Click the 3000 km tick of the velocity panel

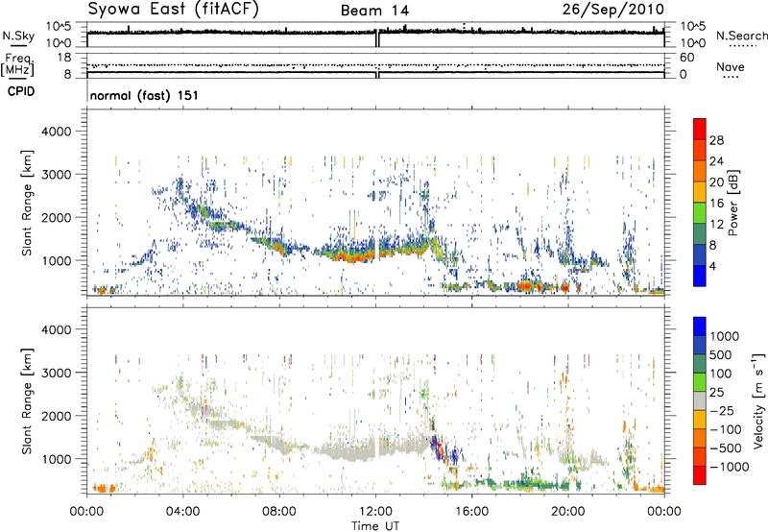[x=57, y=373]
